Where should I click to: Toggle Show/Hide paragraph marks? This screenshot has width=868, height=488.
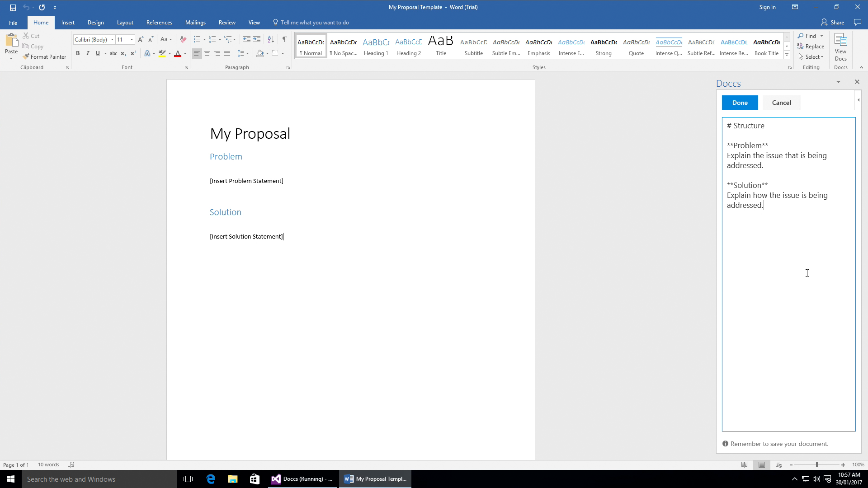click(284, 39)
